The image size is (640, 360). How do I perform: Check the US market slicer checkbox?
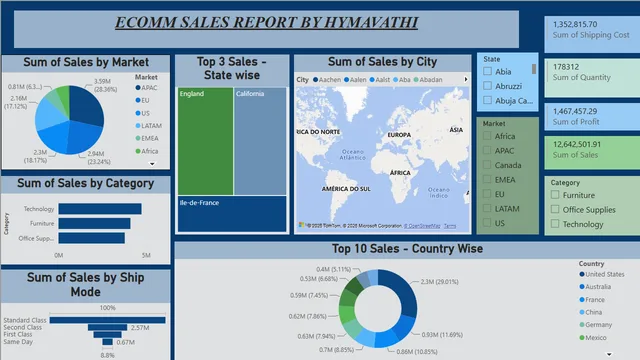pyautogui.click(x=487, y=223)
